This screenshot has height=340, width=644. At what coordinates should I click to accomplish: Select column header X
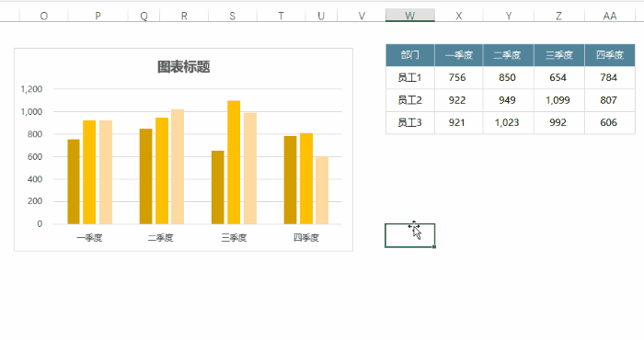pos(459,16)
